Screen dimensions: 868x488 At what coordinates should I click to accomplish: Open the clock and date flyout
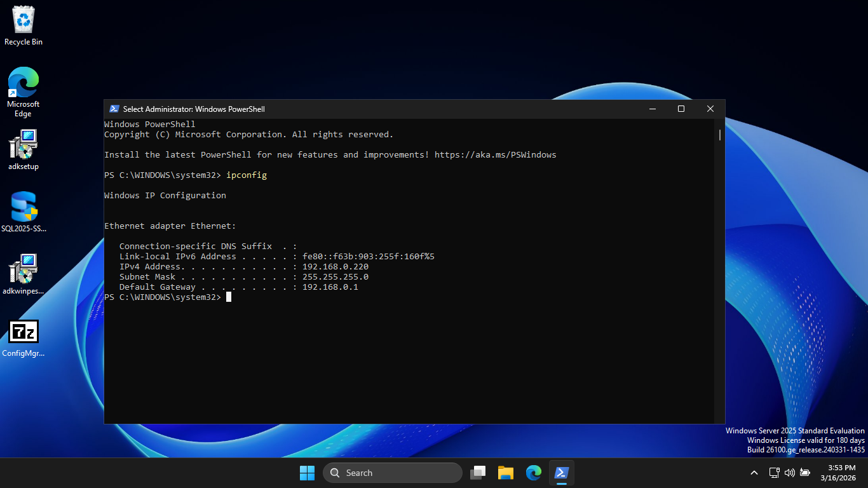pyautogui.click(x=841, y=473)
